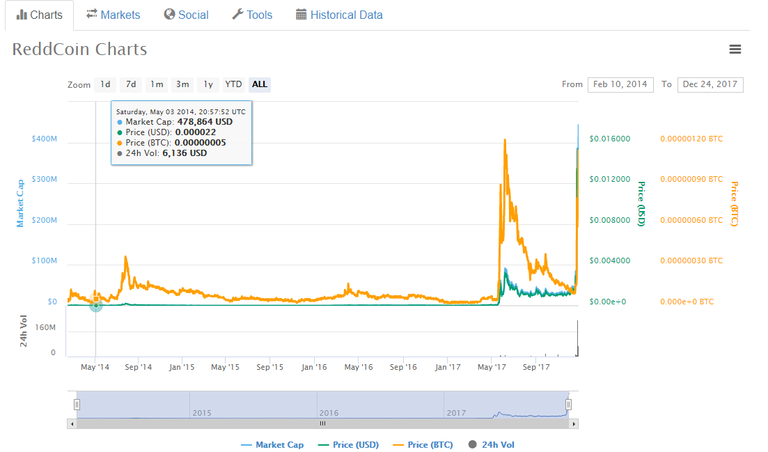This screenshot has width=768, height=452.
Task: Click the tooltip 24h Vol 6,136 USD value
Action: coord(185,153)
